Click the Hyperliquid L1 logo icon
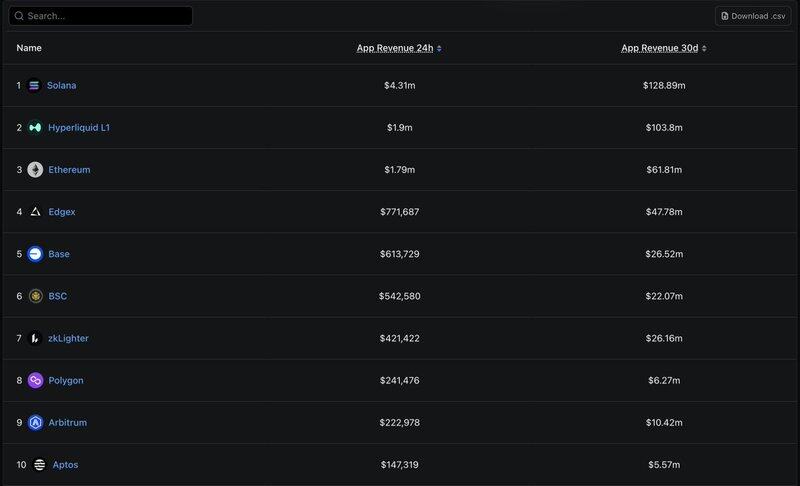This screenshot has width=800, height=486. click(35, 128)
